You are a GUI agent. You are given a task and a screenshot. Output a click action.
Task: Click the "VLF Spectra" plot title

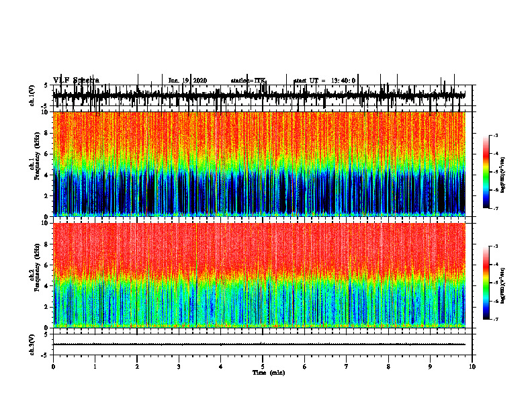point(76,81)
